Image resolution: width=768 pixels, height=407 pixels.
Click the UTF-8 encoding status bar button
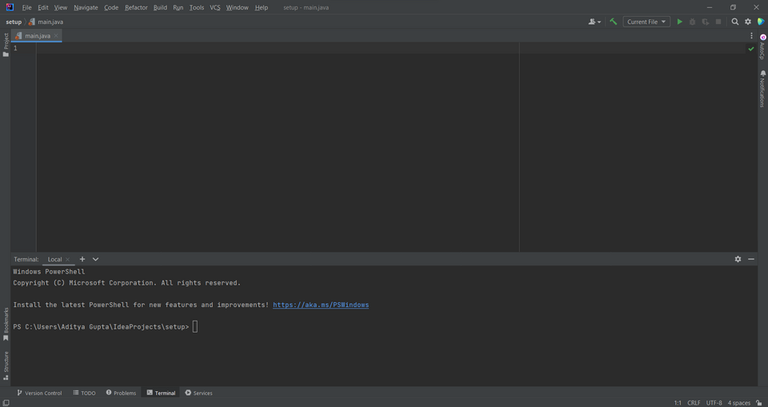(x=714, y=403)
